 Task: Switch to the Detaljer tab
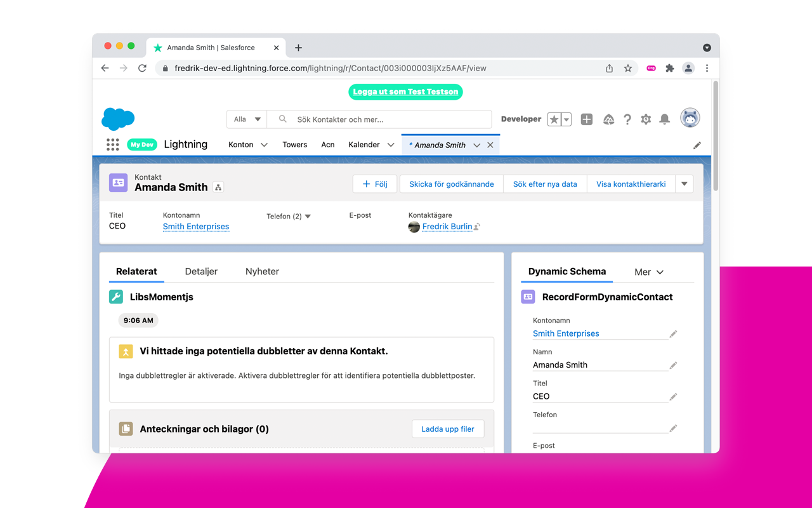click(201, 271)
